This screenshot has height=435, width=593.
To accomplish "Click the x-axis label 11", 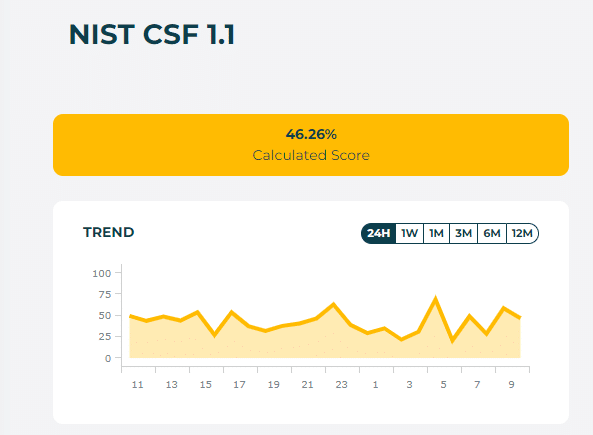I will click(x=138, y=385).
